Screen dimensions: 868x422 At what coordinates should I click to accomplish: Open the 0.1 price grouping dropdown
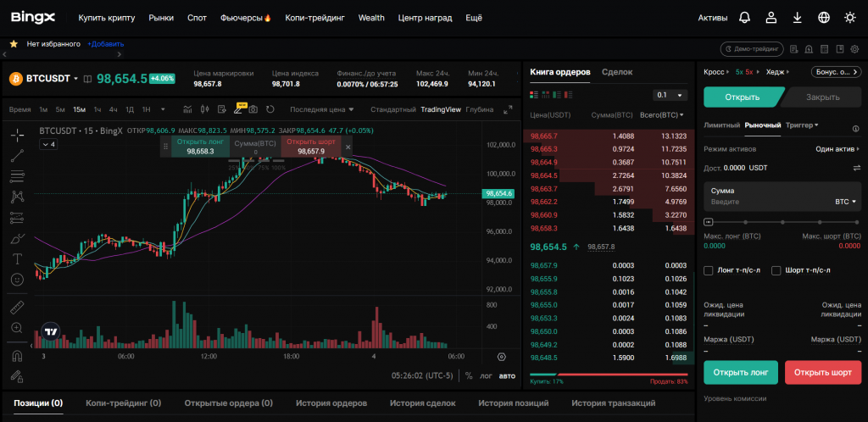click(670, 95)
